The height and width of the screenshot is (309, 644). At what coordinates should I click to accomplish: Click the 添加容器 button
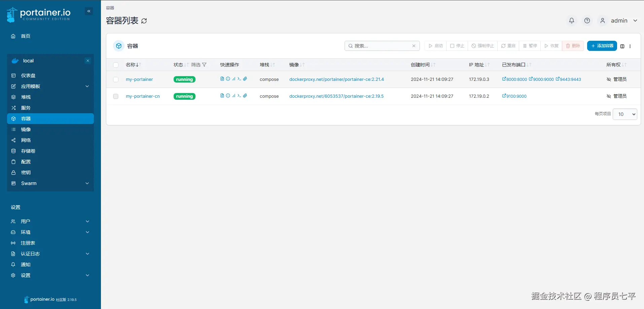click(x=602, y=46)
